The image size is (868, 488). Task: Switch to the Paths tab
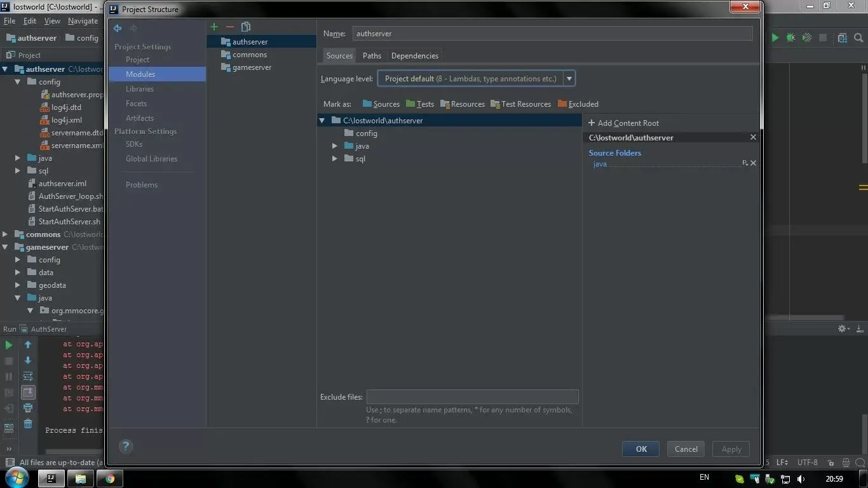pos(372,56)
